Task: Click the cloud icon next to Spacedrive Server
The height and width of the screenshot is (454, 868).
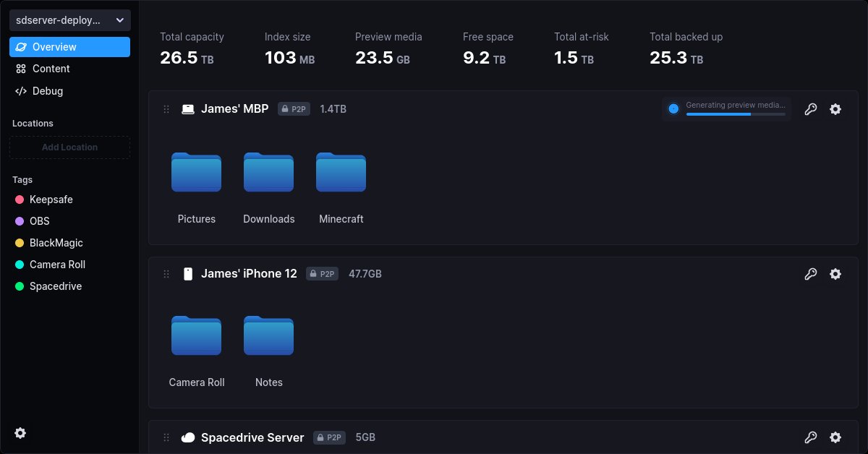Action: pos(188,437)
